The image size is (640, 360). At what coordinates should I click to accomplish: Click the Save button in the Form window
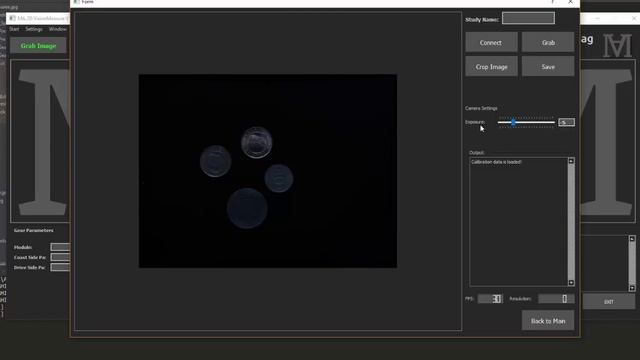(x=548, y=67)
